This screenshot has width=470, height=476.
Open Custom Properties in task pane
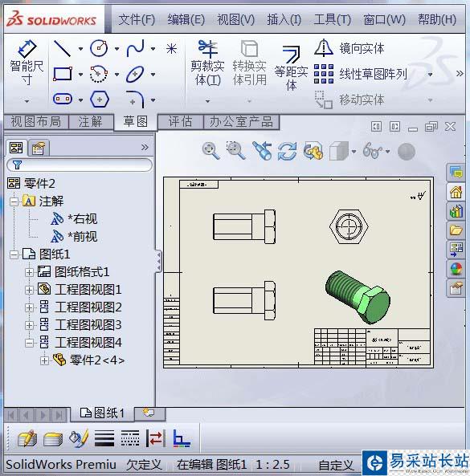pyautogui.click(x=456, y=288)
